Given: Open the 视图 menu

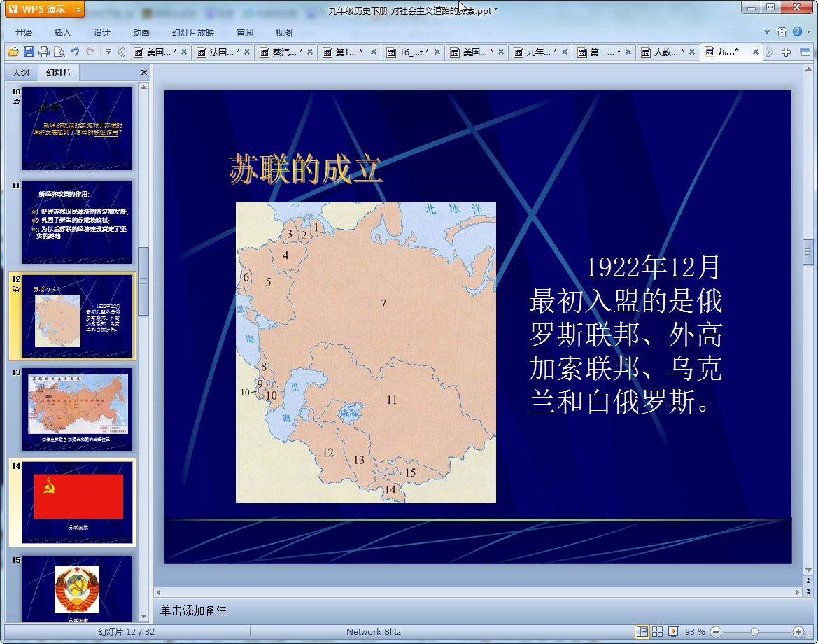Looking at the screenshot, I should click(284, 32).
